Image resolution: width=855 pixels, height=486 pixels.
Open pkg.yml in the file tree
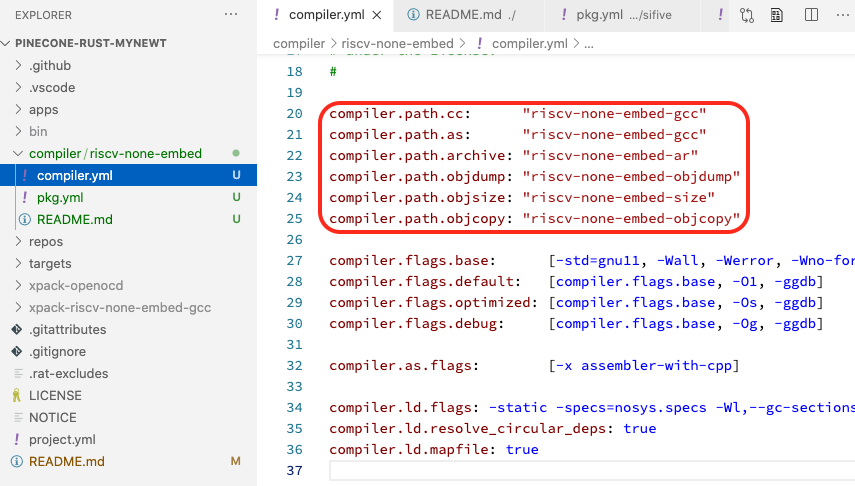click(x=59, y=198)
